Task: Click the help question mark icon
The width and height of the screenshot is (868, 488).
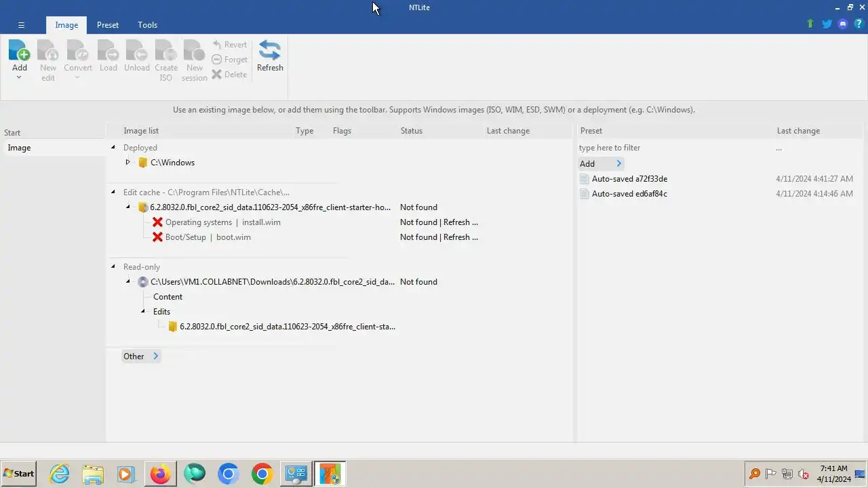Action: tap(859, 24)
